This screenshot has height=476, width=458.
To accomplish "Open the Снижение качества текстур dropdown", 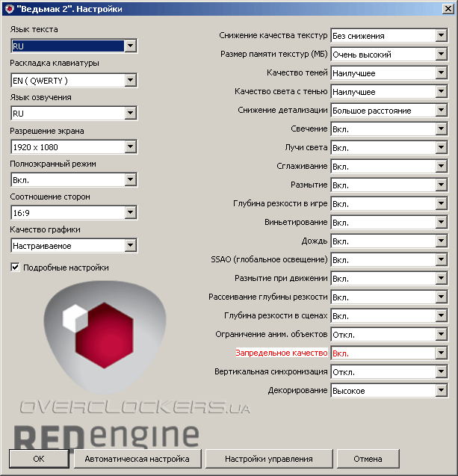I will 389,36.
